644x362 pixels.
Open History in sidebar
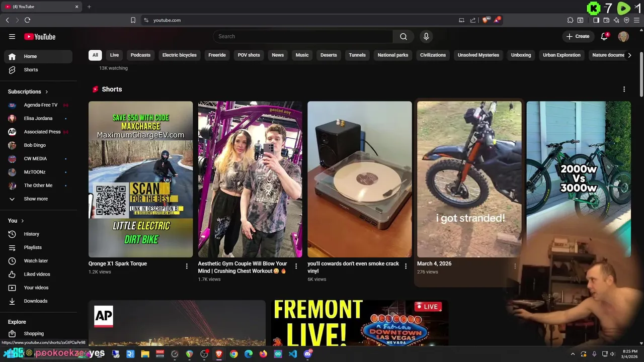click(38, 234)
